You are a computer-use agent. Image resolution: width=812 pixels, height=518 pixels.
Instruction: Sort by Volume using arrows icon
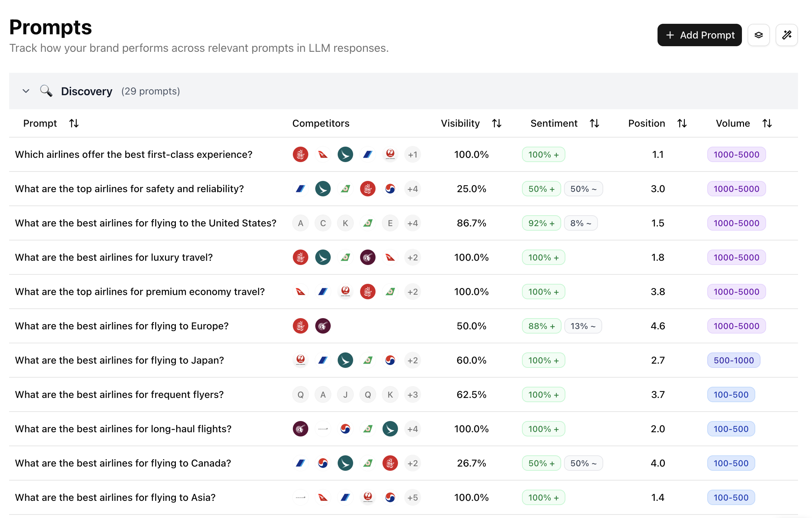pos(767,123)
